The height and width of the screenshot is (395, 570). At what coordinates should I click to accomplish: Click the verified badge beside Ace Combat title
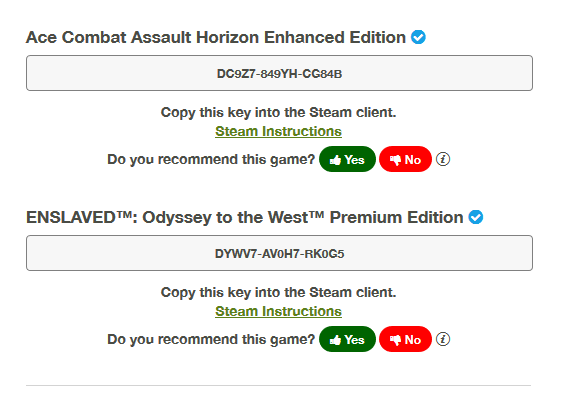click(x=418, y=37)
